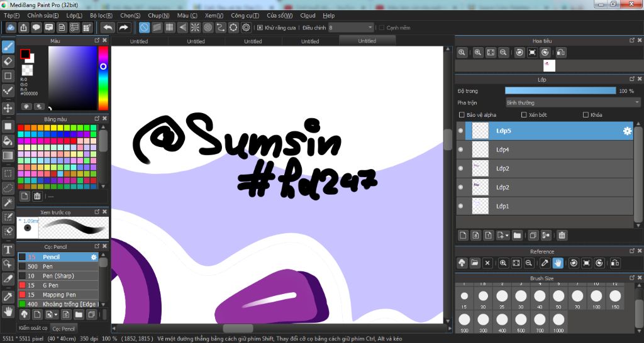Pick the black foreground color swatch
Screen dimensions: 644x343
click(x=25, y=54)
